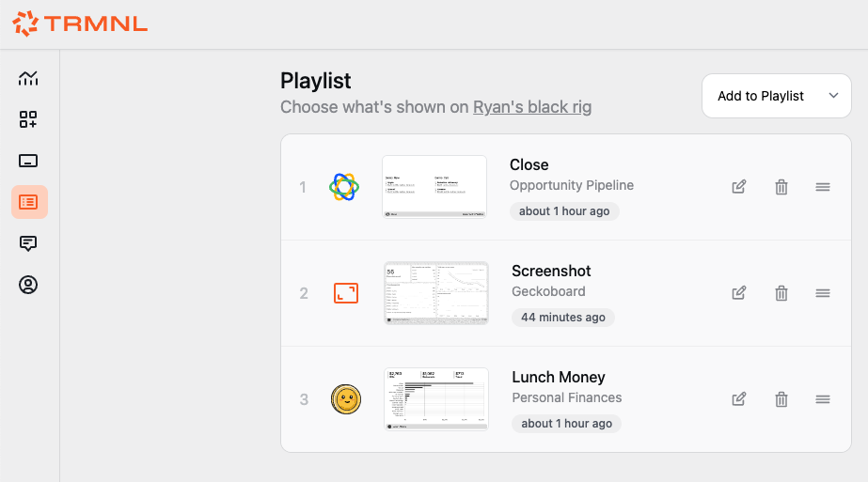
Task: Follow the Ryan's black rig link
Action: [532, 107]
